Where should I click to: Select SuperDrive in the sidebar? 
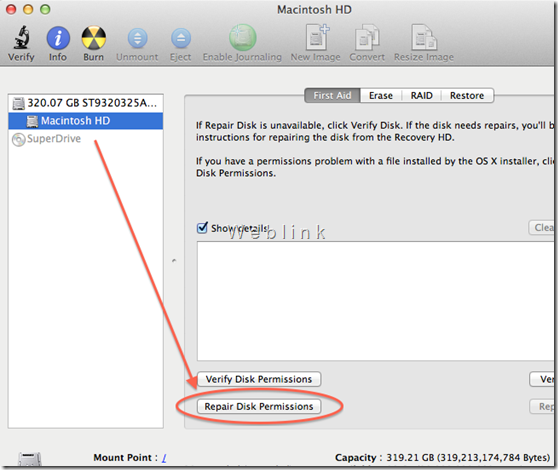point(47,138)
